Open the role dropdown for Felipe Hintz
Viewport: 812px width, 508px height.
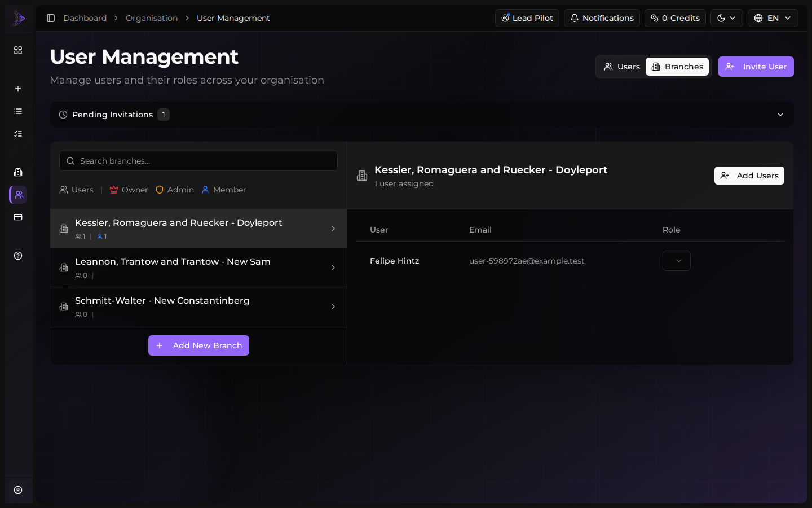677,261
